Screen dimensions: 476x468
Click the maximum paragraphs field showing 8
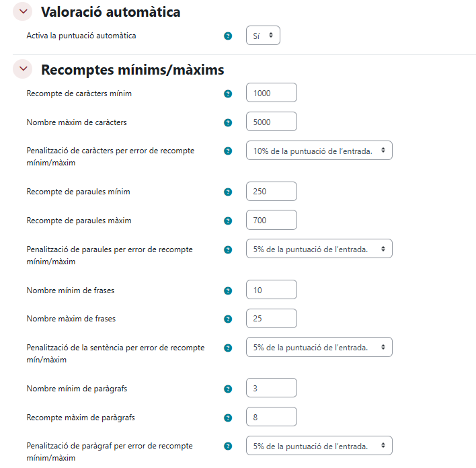point(272,418)
